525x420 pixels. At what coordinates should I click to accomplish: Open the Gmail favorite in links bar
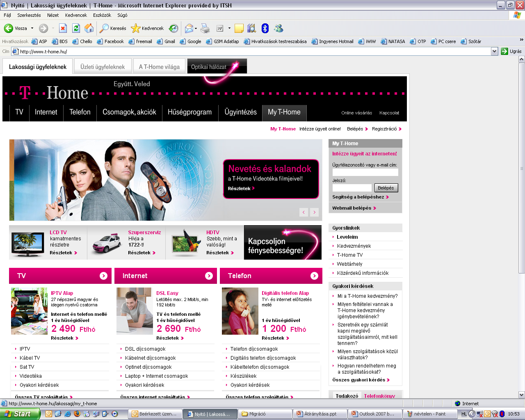166,41
